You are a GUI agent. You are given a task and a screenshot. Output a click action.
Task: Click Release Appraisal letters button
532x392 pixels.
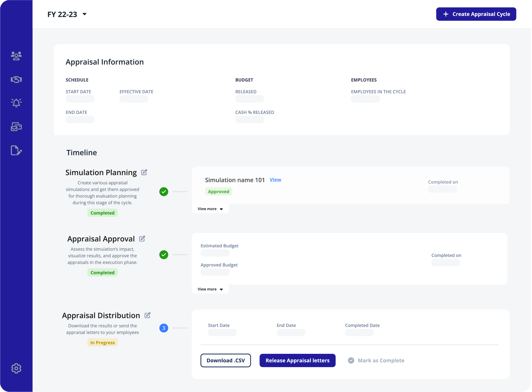[297, 360]
